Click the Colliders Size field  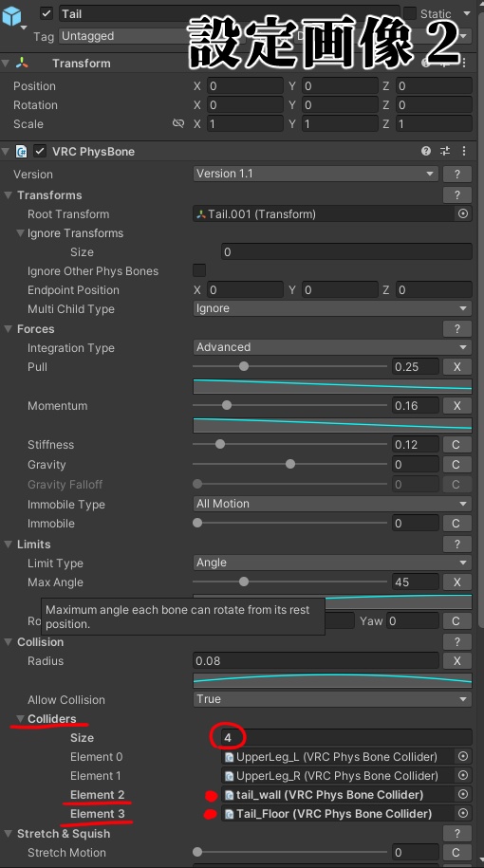coord(346,737)
